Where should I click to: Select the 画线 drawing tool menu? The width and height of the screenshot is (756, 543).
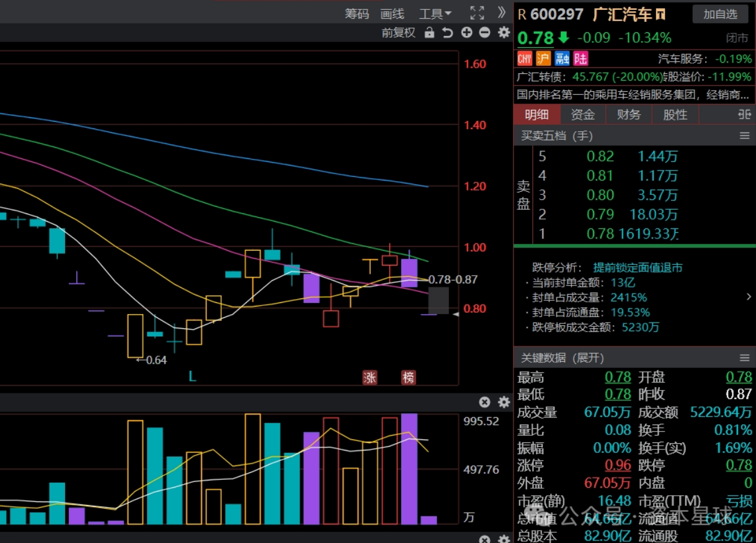(x=392, y=14)
